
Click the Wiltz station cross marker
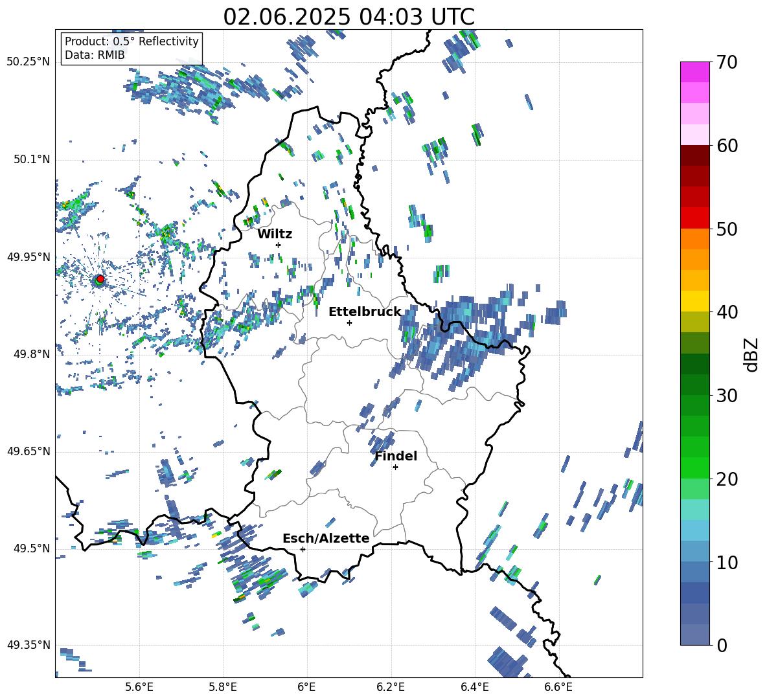(x=279, y=245)
